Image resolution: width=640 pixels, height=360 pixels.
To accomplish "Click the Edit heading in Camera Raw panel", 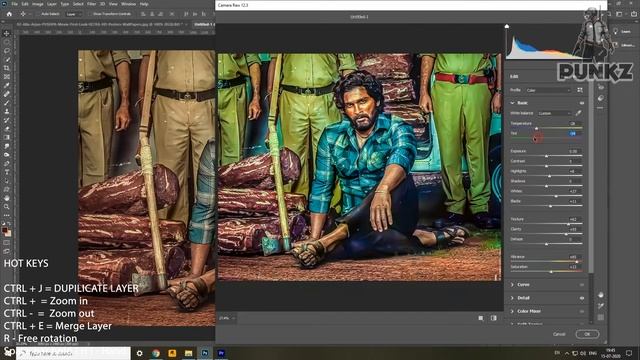I will tap(514, 76).
